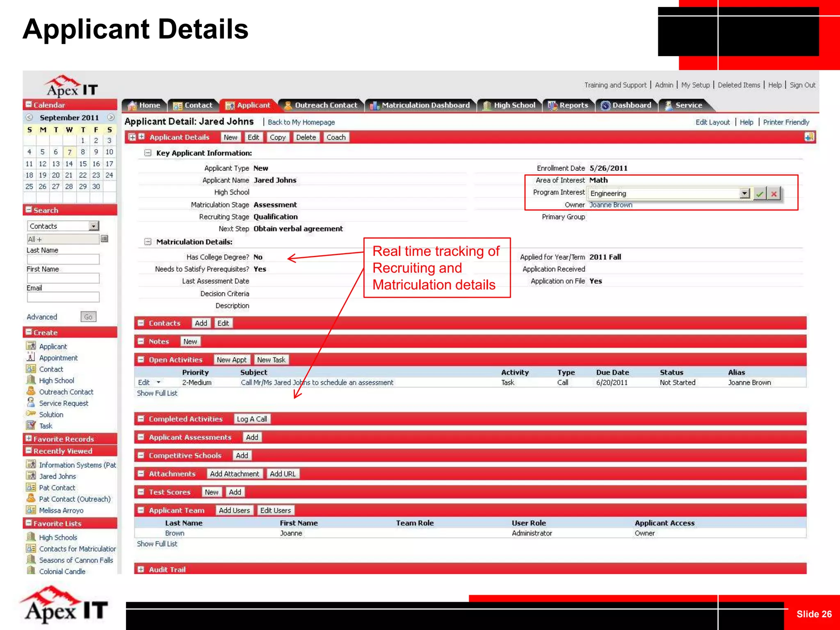Viewport: 840px width, 630px height.
Task: Click Printer Friendly link
Action: click(786, 122)
